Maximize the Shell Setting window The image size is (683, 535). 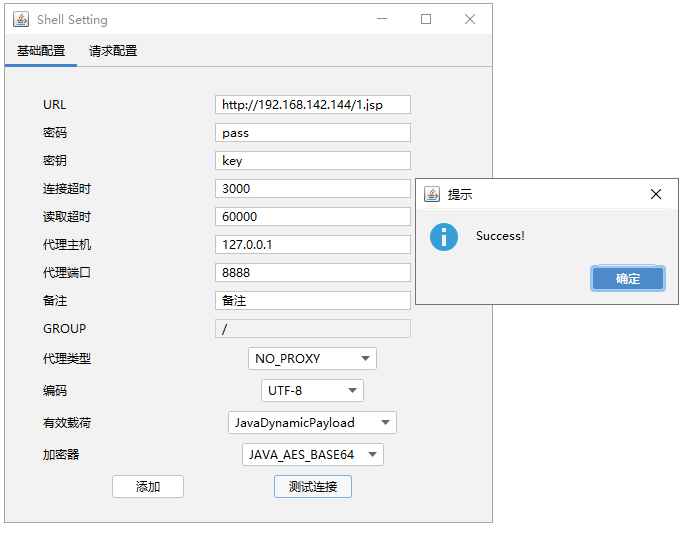point(426,19)
